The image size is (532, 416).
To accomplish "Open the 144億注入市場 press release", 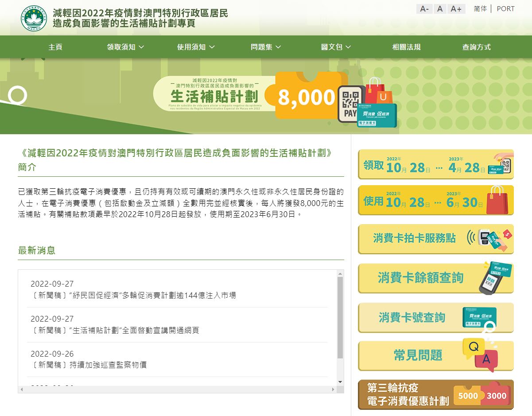I will [x=133, y=295].
